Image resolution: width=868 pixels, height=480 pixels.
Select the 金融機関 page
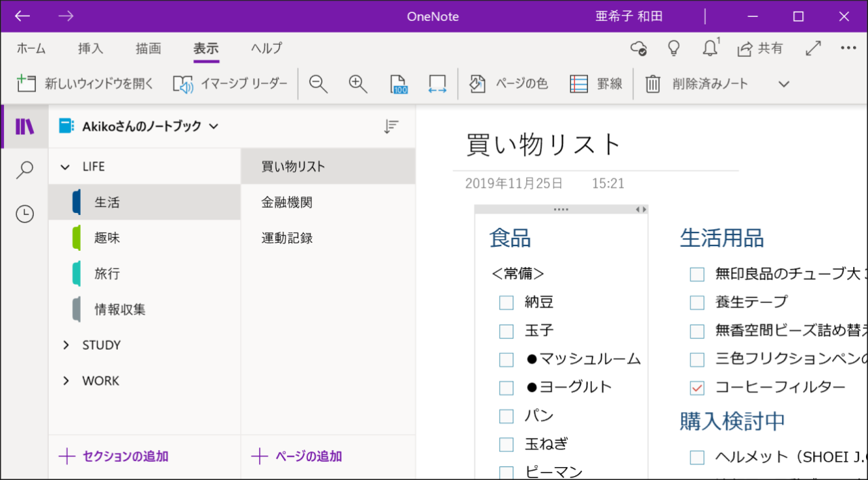[287, 203]
